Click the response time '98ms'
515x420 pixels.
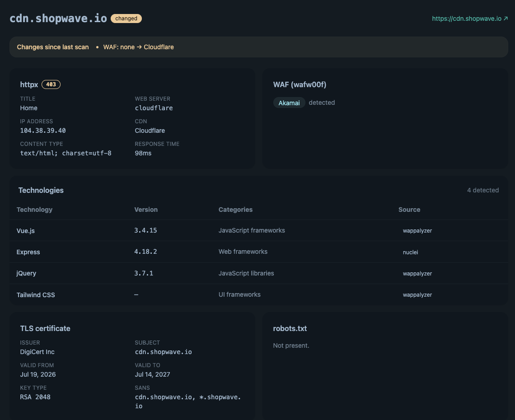coord(143,154)
